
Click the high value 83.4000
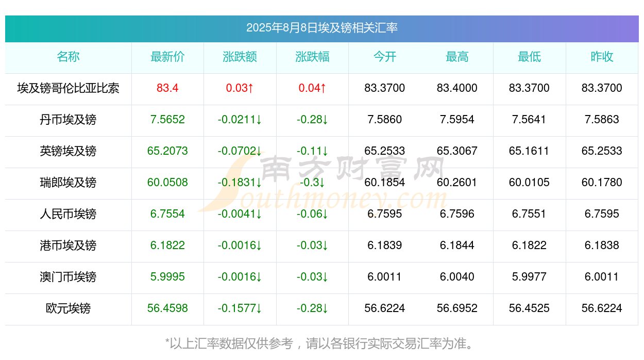pos(457,88)
